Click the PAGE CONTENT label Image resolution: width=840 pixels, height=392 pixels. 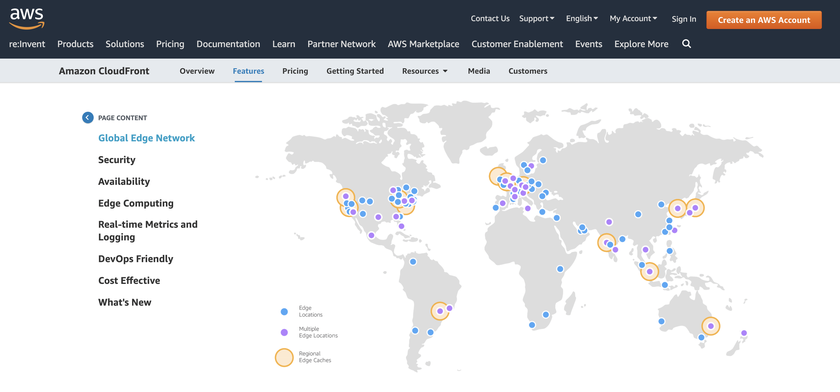click(123, 118)
